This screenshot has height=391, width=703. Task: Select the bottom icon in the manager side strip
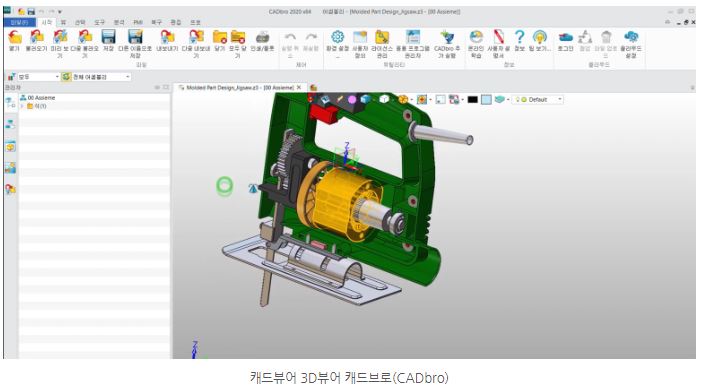tap(10, 189)
